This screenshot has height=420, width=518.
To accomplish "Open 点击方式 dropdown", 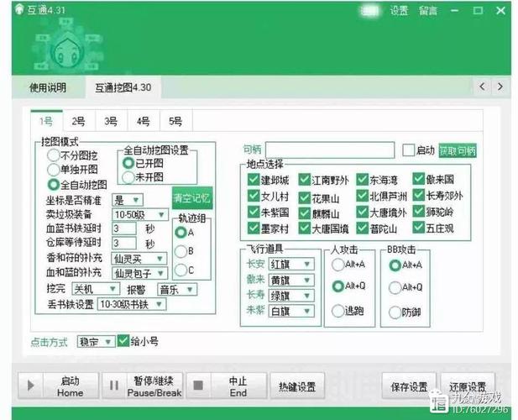I will pos(97,341).
